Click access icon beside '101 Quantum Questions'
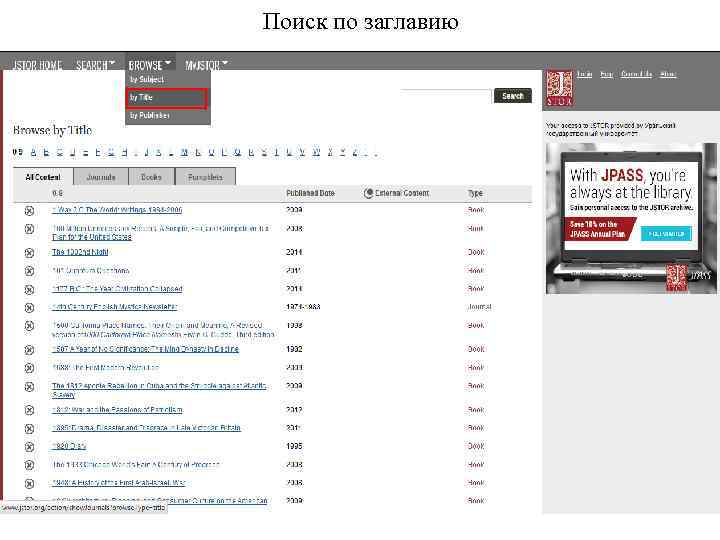The width and height of the screenshot is (720, 540). 29,271
